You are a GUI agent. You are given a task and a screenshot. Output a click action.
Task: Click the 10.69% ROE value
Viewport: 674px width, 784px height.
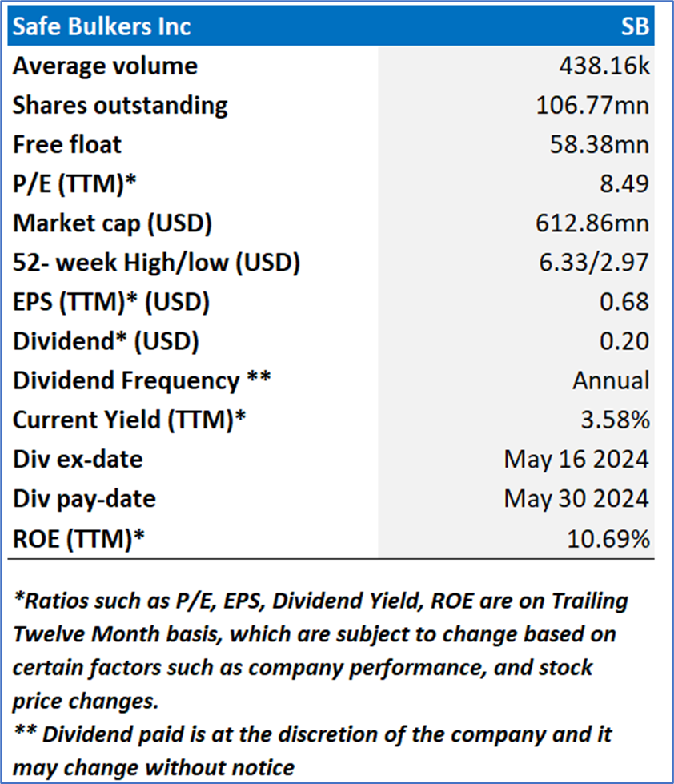pyautogui.click(x=608, y=538)
